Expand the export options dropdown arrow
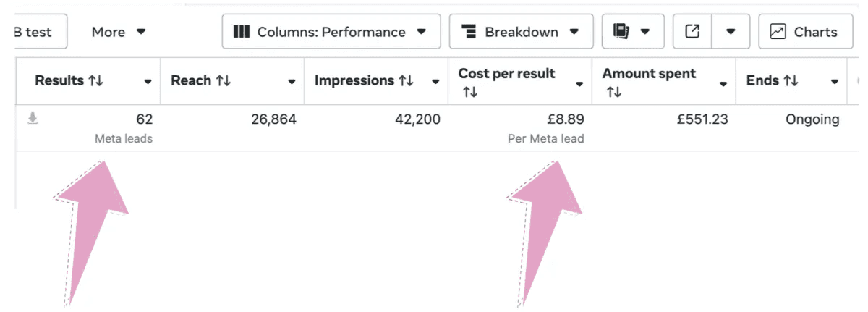 731,32
